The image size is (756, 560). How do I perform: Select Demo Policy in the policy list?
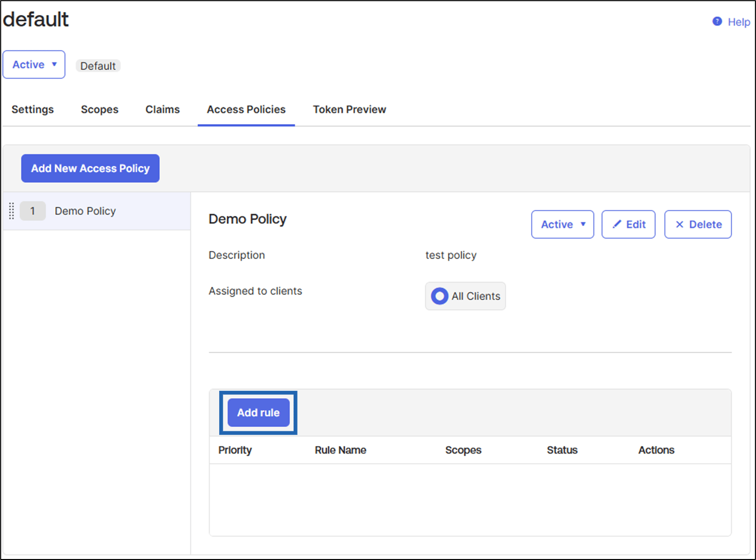pyautogui.click(x=97, y=211)
